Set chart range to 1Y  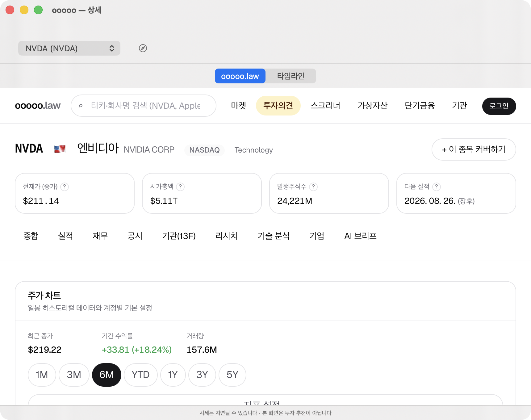[x=173, y=375]
